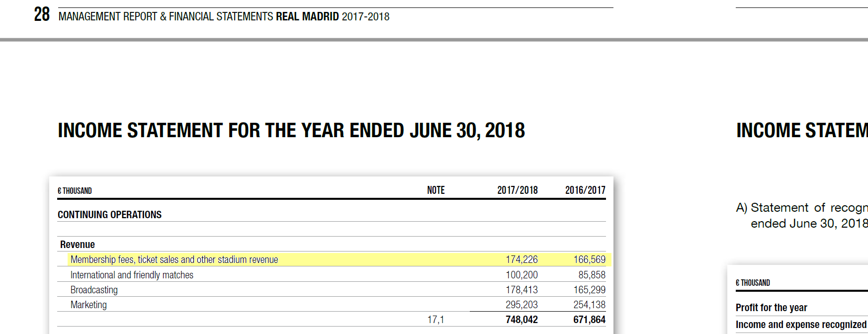Click the 'Revenue' row label
868x334 pixels.
pos(78,245)
